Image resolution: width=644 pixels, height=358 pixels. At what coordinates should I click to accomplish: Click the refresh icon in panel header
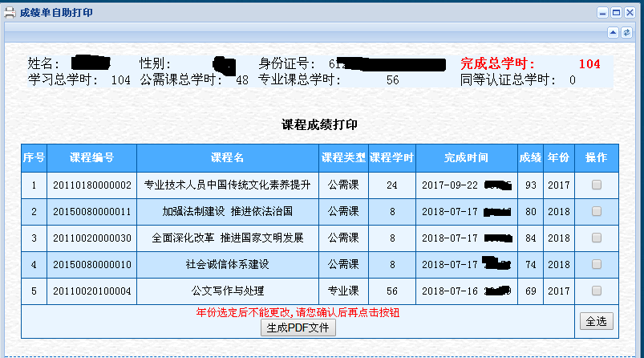point(628,32)
